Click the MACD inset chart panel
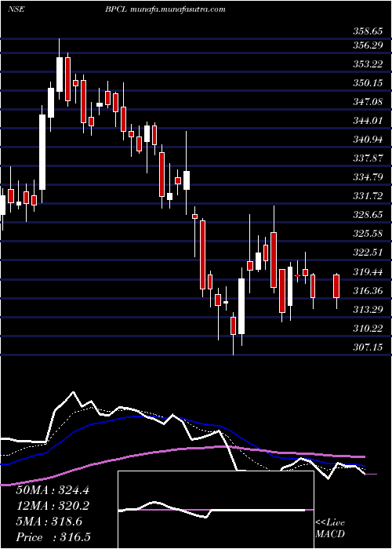 click(x=216, y=510)
